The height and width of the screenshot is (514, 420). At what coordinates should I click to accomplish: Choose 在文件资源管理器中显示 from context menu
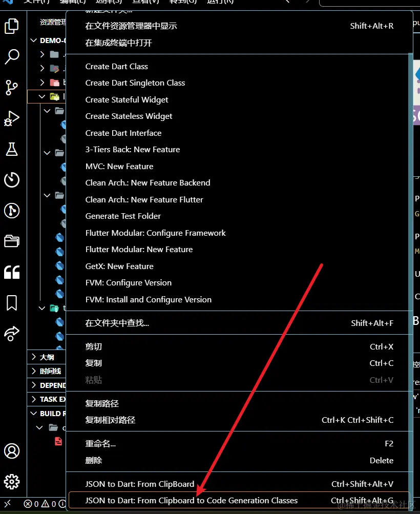(x=239, y=26)
